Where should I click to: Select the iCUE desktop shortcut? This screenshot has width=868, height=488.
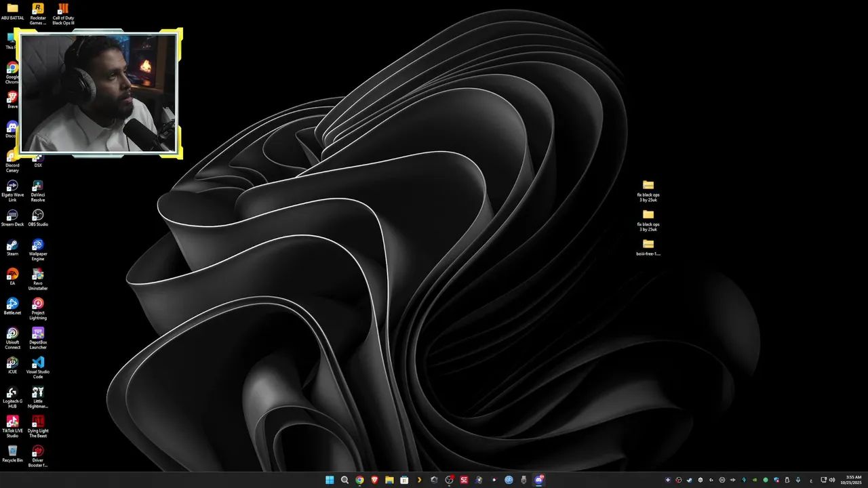(12, 365)
